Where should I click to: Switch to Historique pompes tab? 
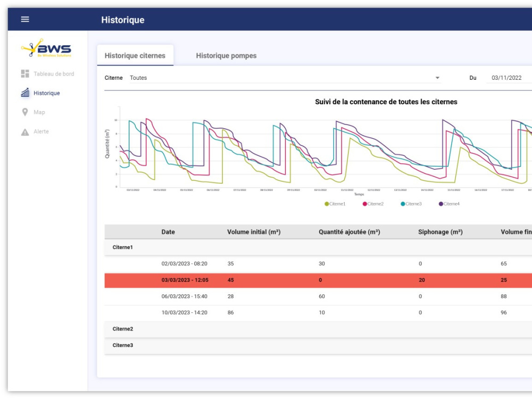pos(226,55)
